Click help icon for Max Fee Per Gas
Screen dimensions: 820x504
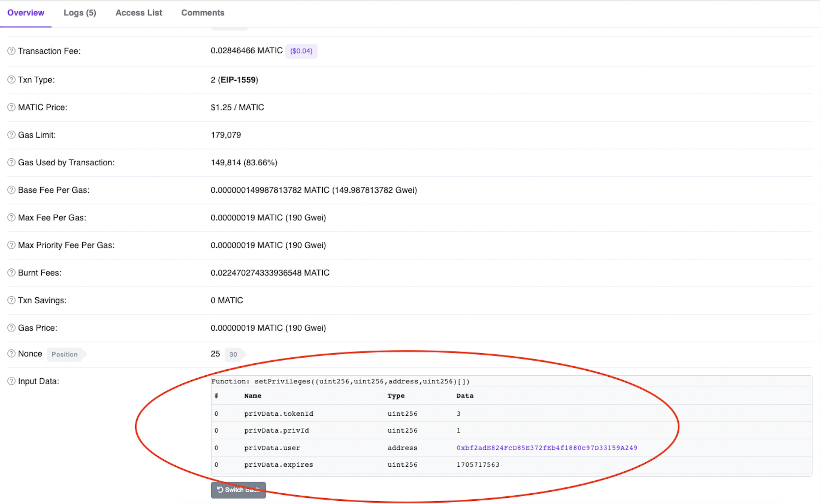coord(11,218)
